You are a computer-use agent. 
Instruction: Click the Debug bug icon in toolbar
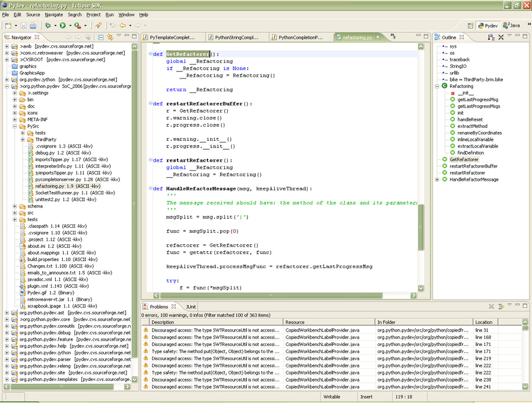coord(47,26)
